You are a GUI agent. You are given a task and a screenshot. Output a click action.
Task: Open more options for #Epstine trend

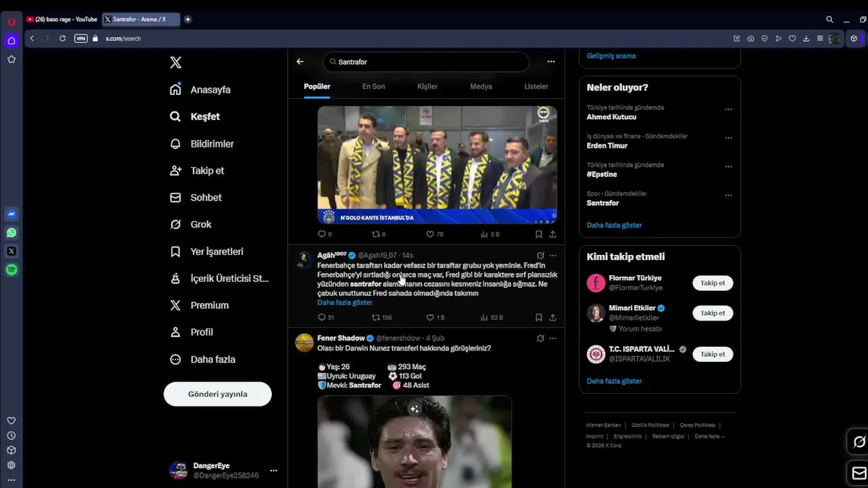[x=728, y=167]
